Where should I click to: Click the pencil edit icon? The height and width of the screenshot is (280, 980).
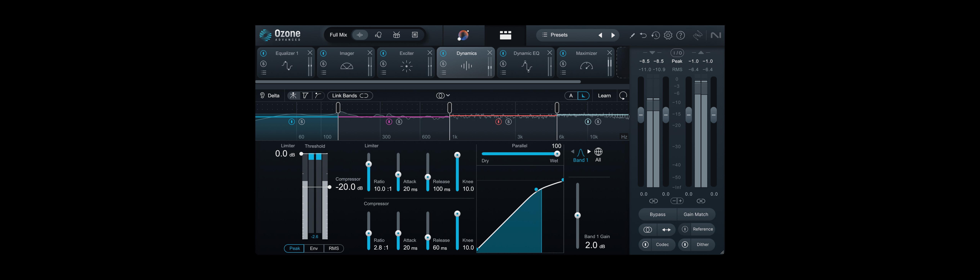coord(632,35)
